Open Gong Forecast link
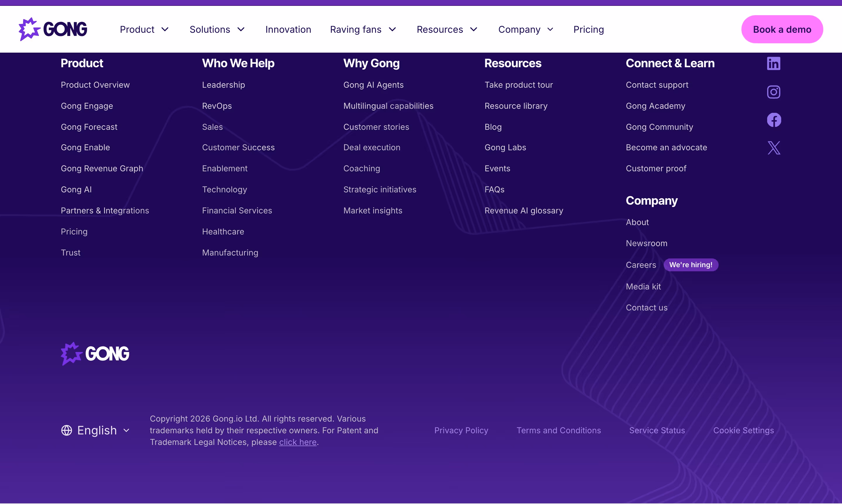 (x=89, y=127)
